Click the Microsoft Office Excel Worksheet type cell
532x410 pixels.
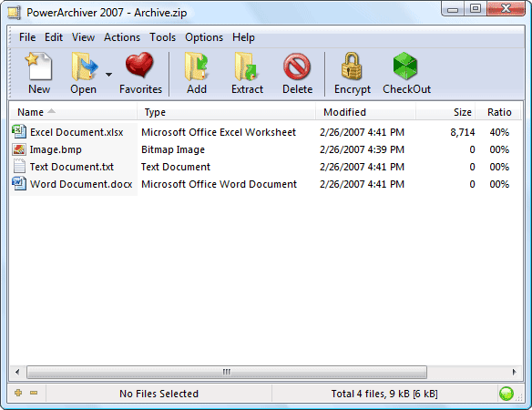219,132
